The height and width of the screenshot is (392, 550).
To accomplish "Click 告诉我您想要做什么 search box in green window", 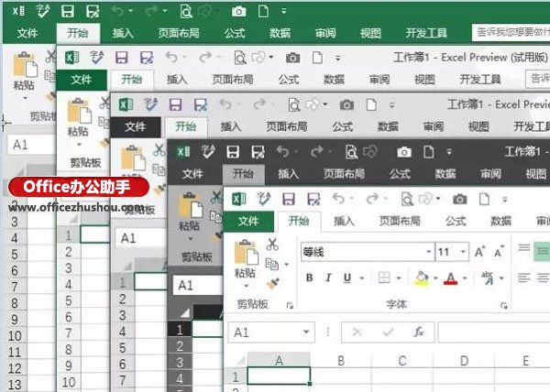I will coord(511,33).
